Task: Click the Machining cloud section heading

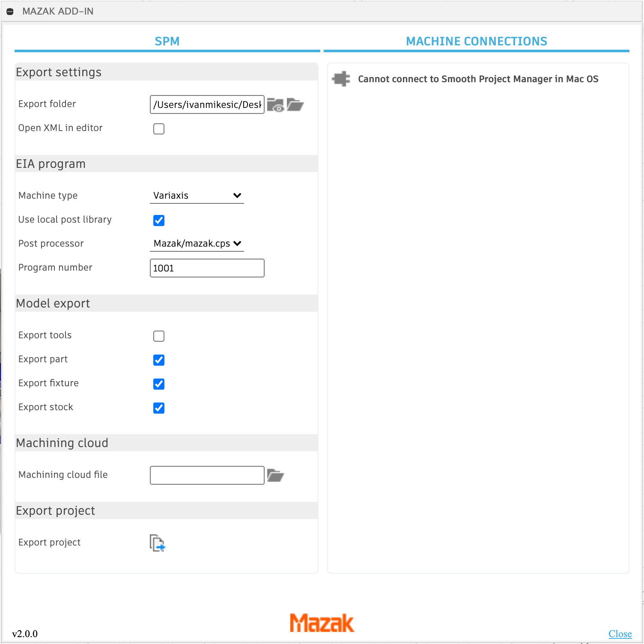Action: pos(167,443)
